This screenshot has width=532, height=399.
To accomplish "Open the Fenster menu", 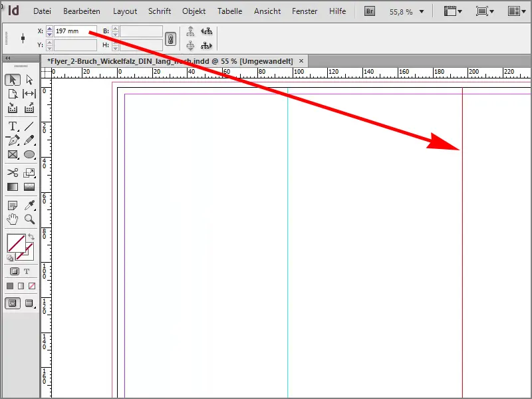I will 305,11.
